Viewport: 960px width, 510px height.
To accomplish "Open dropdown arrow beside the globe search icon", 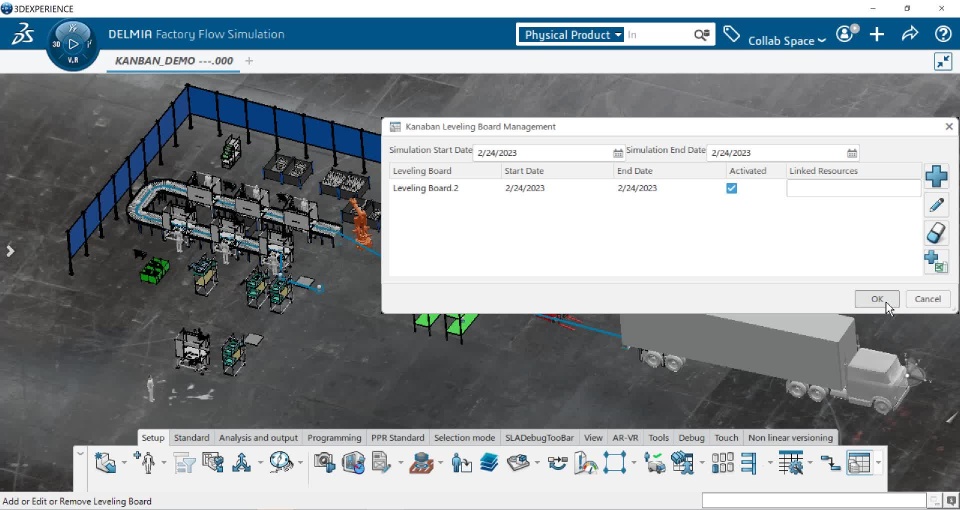I will pos(300,462).
